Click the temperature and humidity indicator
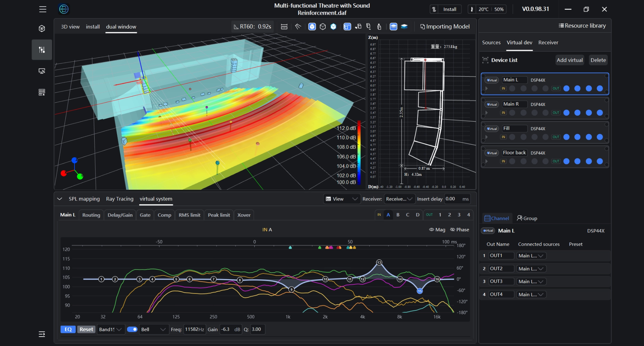Viewport: 644px width, 346px height. (487, 9)
